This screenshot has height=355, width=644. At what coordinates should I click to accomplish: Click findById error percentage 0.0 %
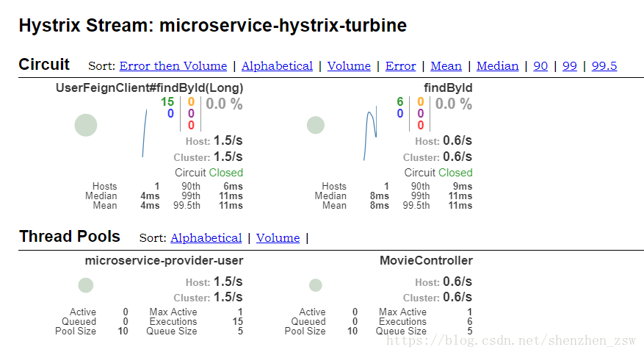tap(453, 104)
